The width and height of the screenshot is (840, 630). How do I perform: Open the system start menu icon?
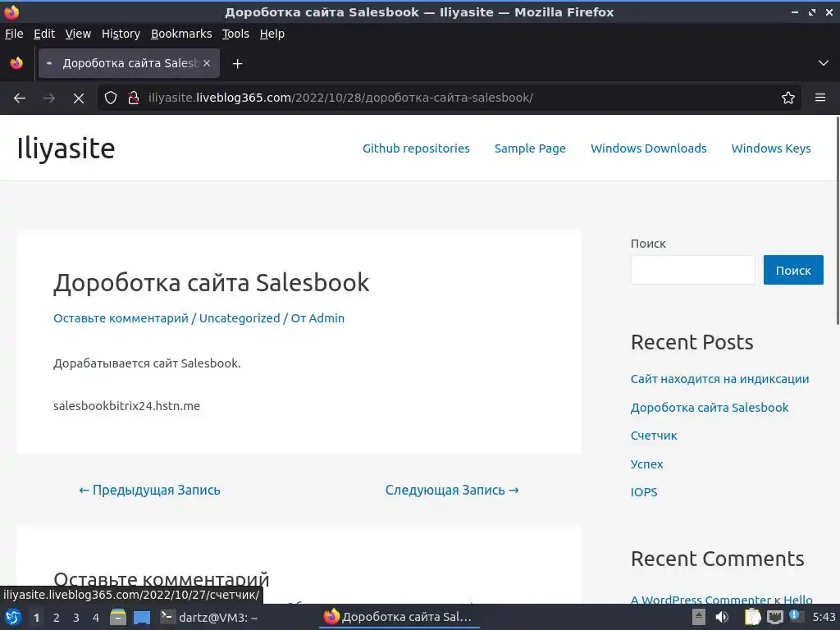[13, 618]
